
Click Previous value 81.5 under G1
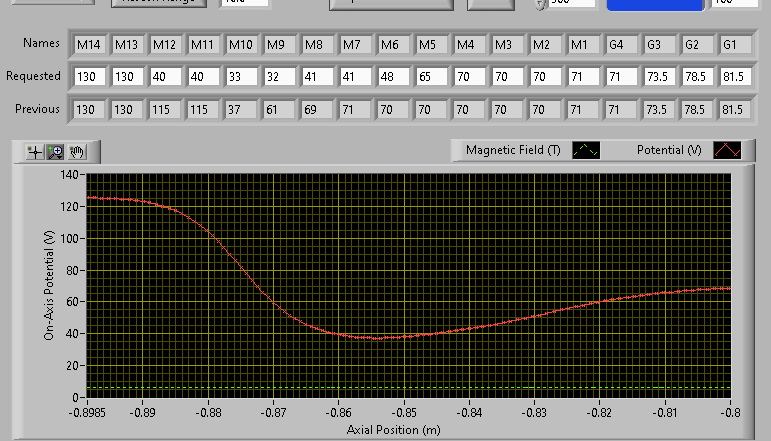point(736,109)
